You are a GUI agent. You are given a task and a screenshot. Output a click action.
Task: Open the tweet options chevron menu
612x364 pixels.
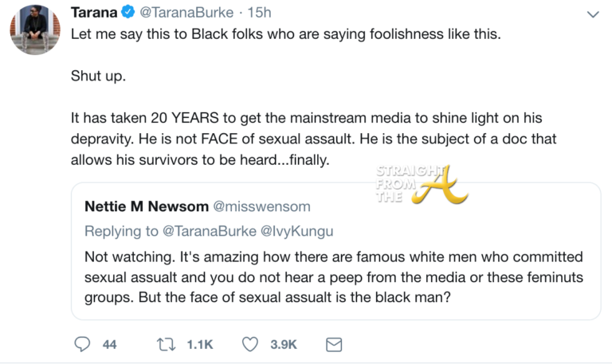(593, 15)
